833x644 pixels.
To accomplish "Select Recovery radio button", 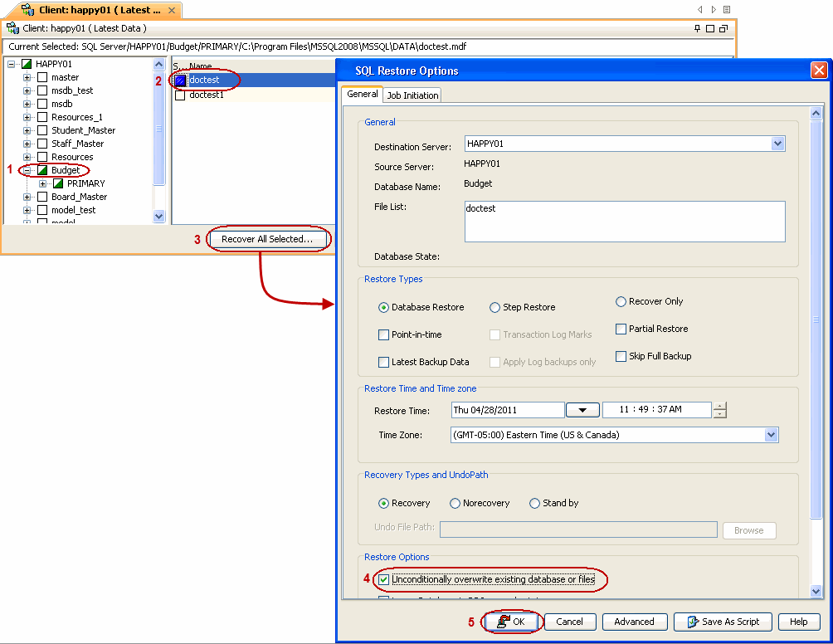I will [383, 503].
